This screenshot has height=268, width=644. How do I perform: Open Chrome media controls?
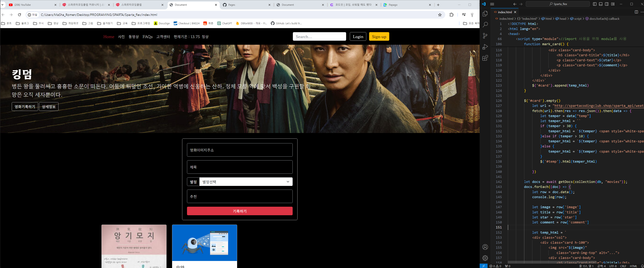coord(464,15)
